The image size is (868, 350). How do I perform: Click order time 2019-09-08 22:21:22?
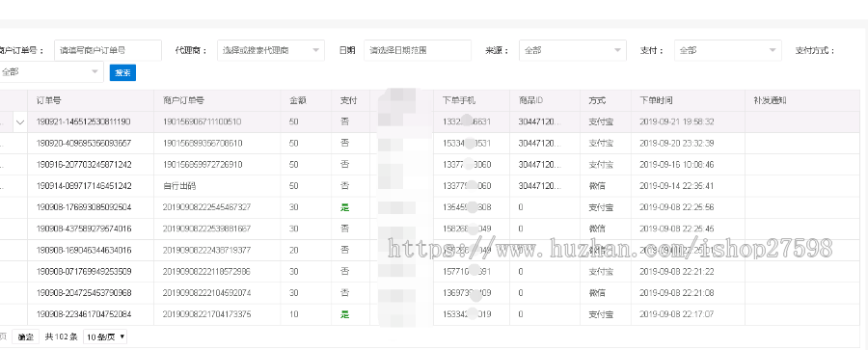click(x=676, y=272)
